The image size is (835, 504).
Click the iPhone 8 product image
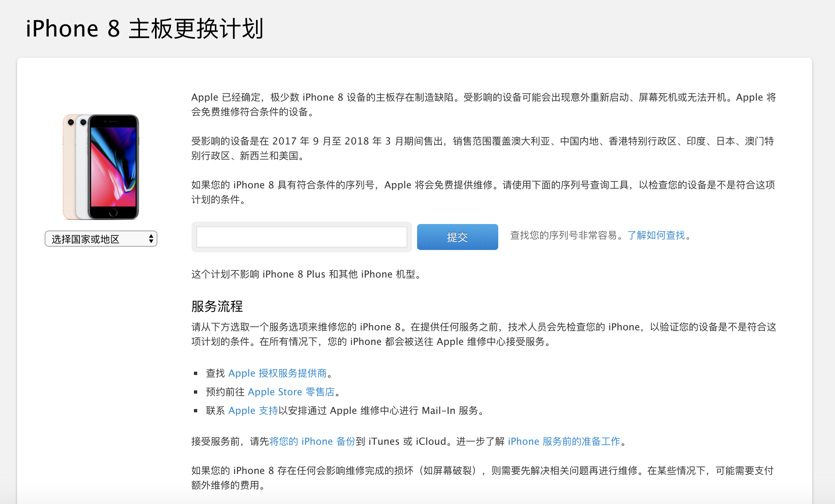[x=101, y=167]
